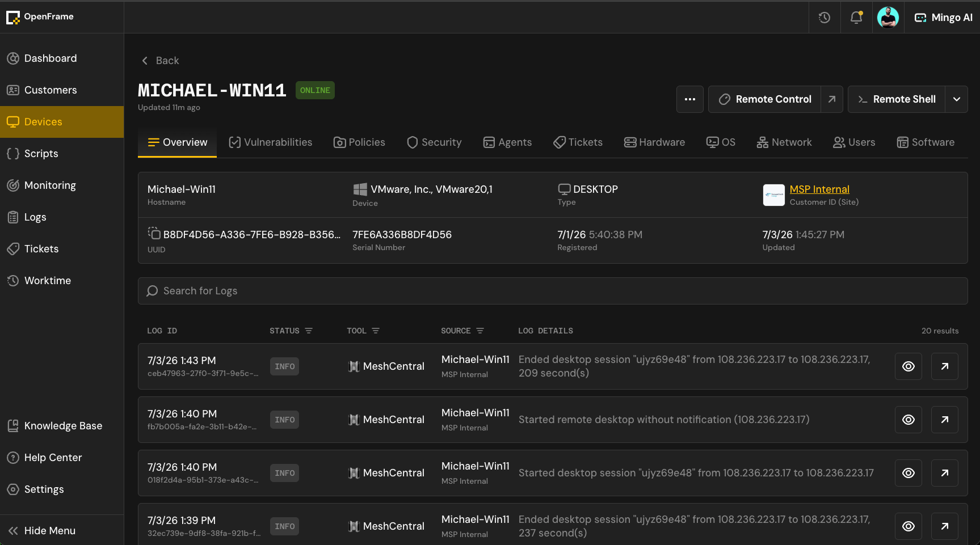980x545 pixels.
Task: View the 1:39 PM 237 seconds log
Action: click(909, 526)
